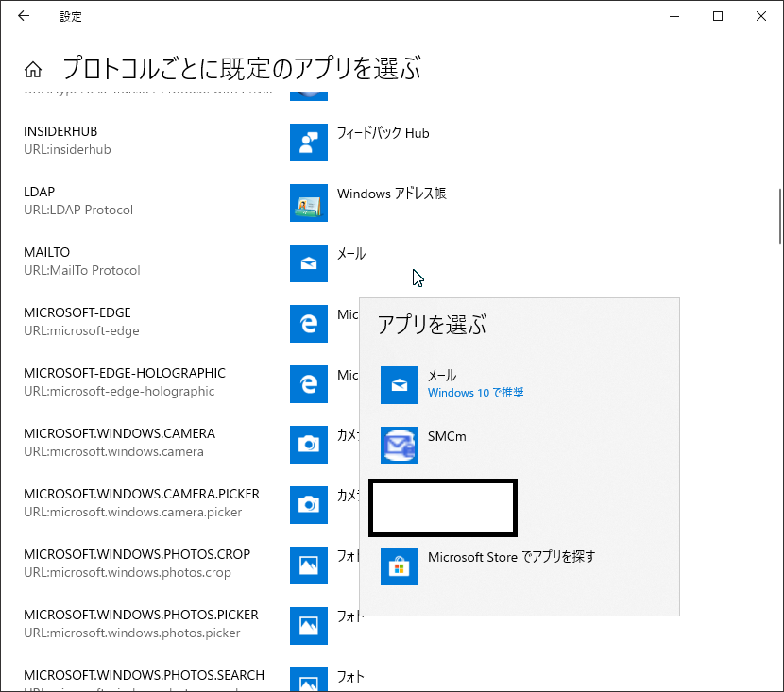This screenshot has width=784, height=692.
Task: Open the Settings home via the house icon
Action: tap(33, 70)
